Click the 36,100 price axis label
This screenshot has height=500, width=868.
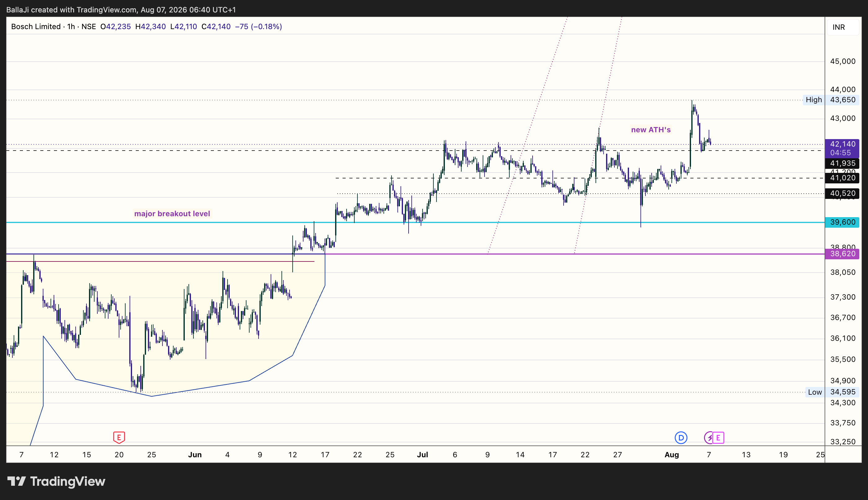click(843, 339)
